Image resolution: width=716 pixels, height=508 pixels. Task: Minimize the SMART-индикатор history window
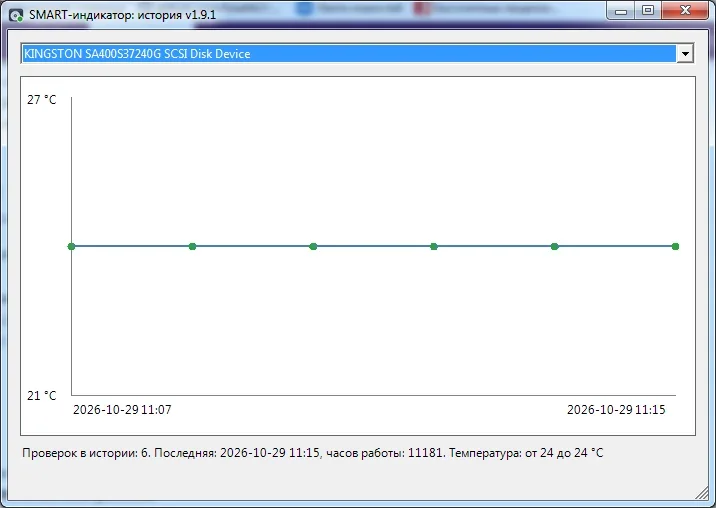(x=621, y=11)
